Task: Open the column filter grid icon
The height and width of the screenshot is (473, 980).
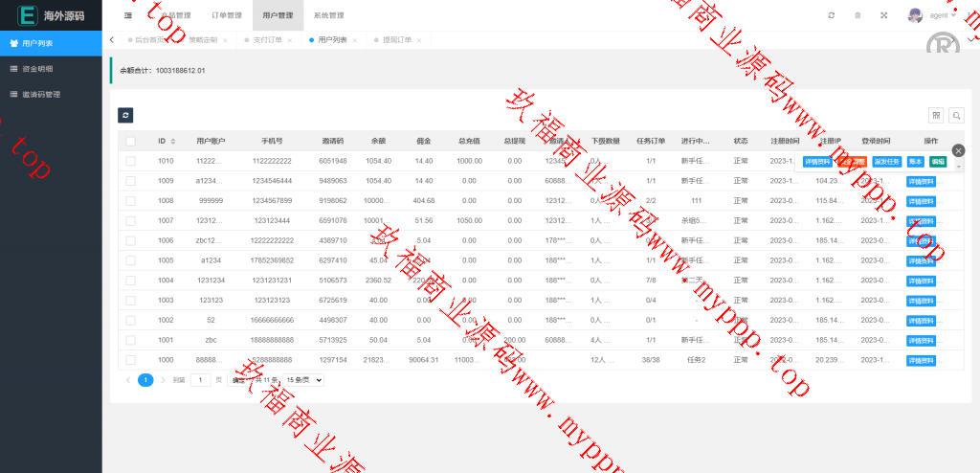Action: 936,115
